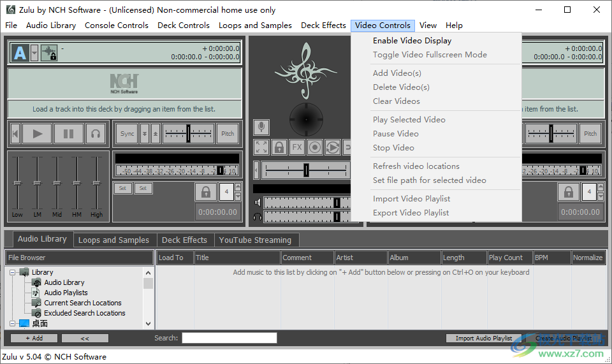The width and height of the screenshot is (612, 364).
Task: Click the fullscreen arrows icon in center panel
Action: point(261,147)
